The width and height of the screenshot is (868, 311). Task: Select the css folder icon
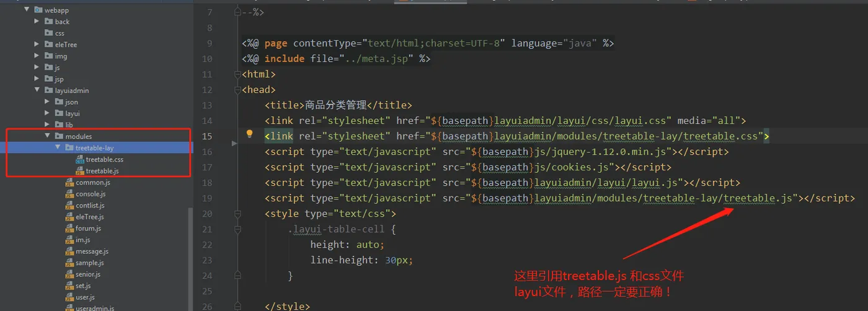(49, 33)
